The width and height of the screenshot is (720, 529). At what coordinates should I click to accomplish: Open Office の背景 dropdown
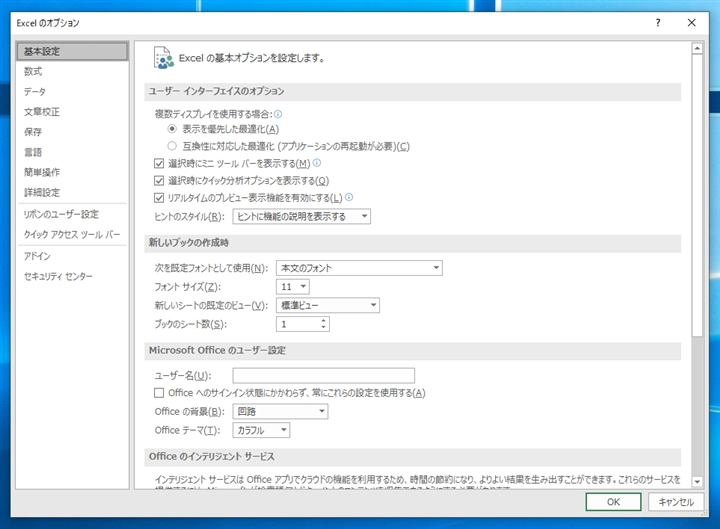point(280,411)
